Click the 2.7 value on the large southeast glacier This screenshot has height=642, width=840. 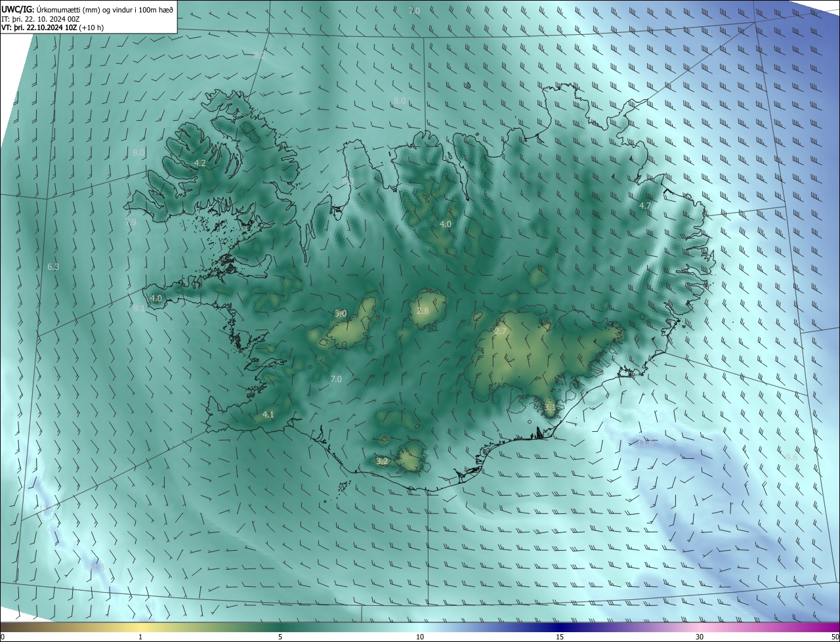point(500,332)
